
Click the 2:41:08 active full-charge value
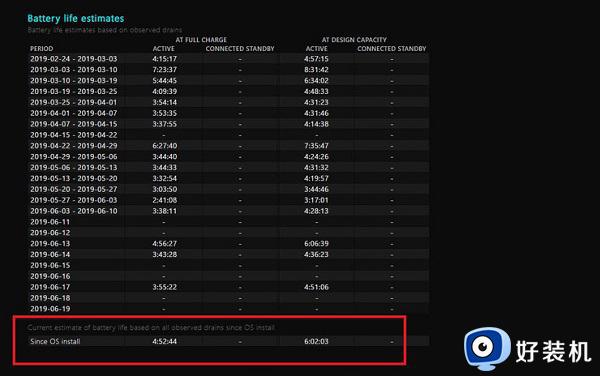coord(165,200)
